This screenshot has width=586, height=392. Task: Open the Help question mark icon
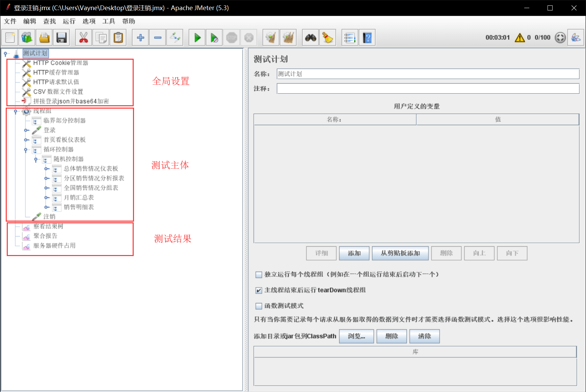click(367, 37)
